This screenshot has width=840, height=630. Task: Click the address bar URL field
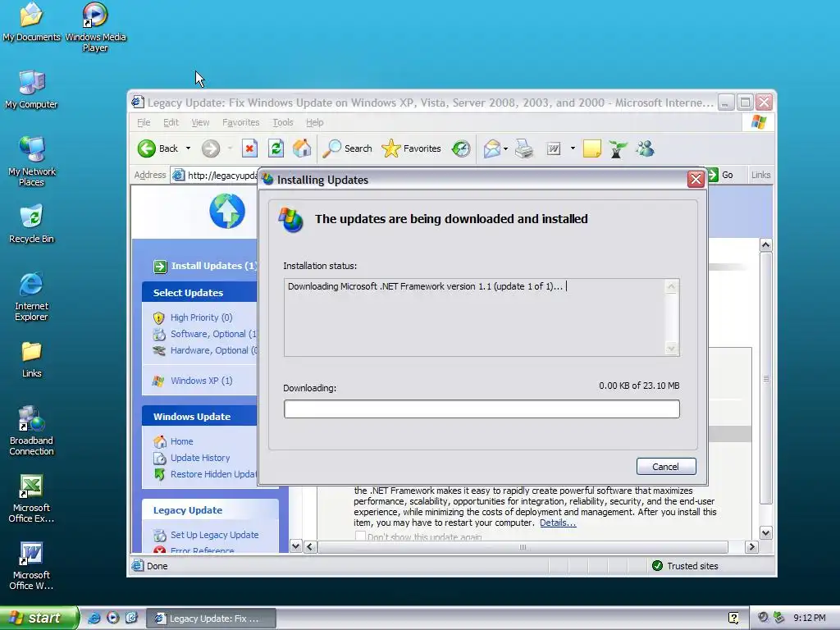(214, 176)
